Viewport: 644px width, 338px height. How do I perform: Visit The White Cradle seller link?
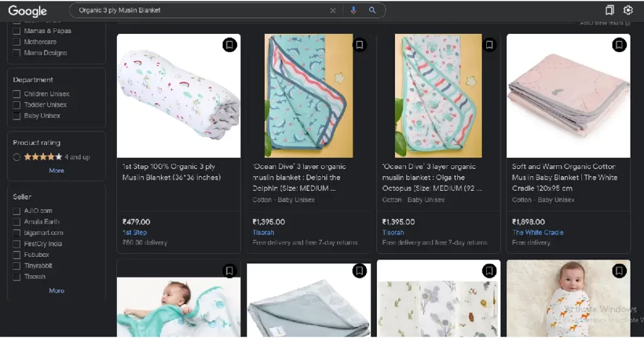[538, 232]
